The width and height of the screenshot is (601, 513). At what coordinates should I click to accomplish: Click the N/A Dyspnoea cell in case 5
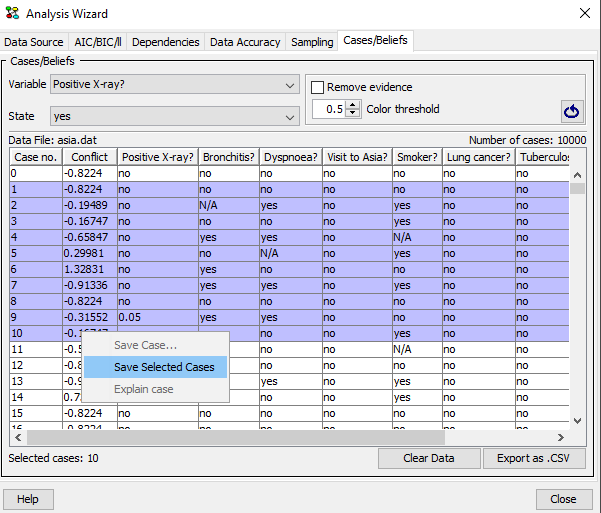tap(291, 253)
